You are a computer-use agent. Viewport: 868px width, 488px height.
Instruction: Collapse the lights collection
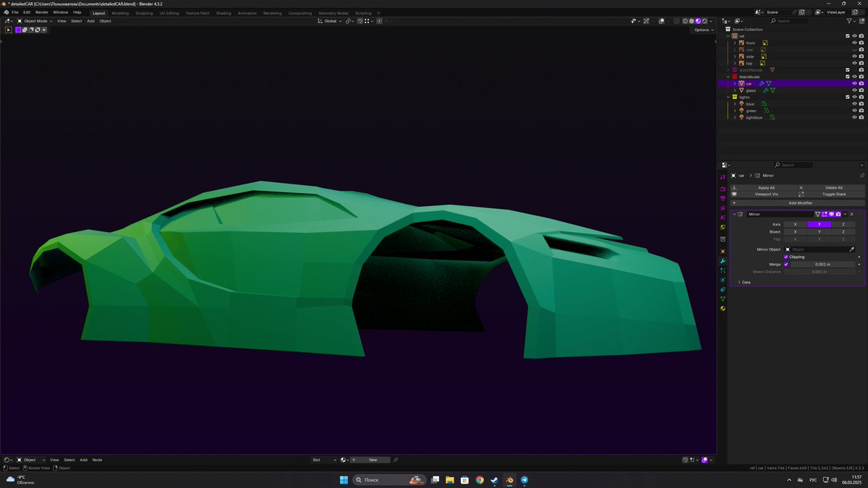(728, 97)
